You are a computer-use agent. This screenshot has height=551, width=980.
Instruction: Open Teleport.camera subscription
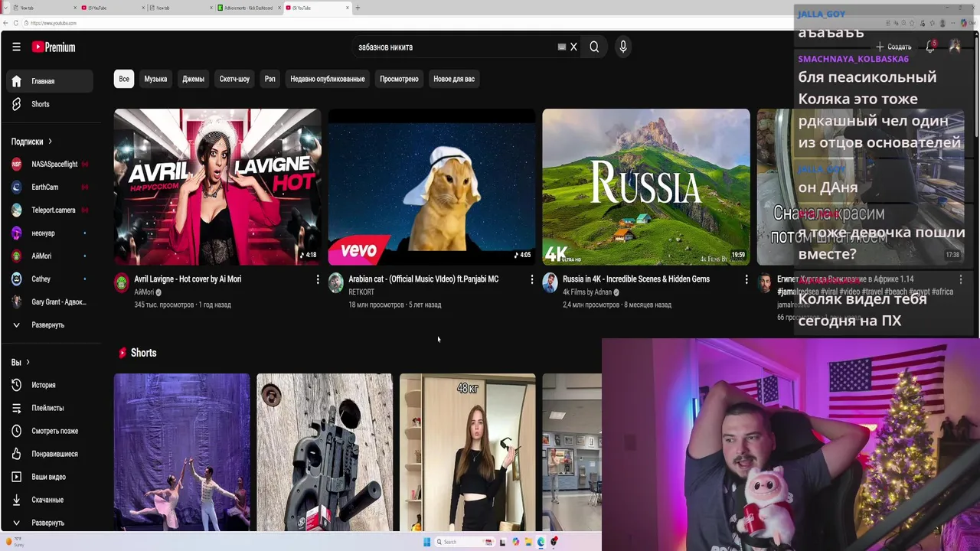pyautogui.click(x=50, y=210)
